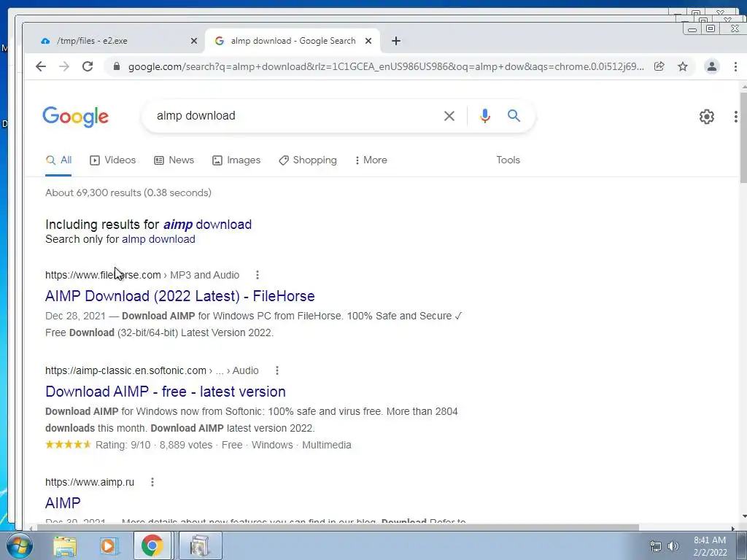Search only for almp download

click(158, 239)
